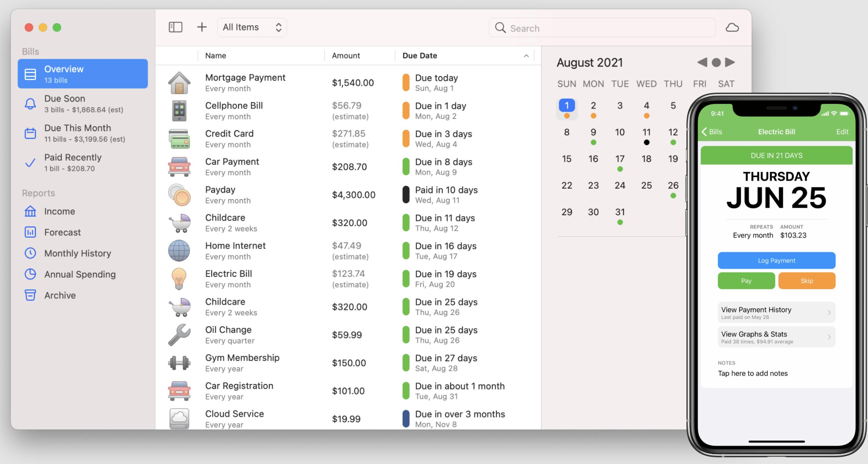Image resolution: width=868 pixels, height=464 pixels.
Task: Click the Electric Bill lightbulb icon
Action: point(179,279)
